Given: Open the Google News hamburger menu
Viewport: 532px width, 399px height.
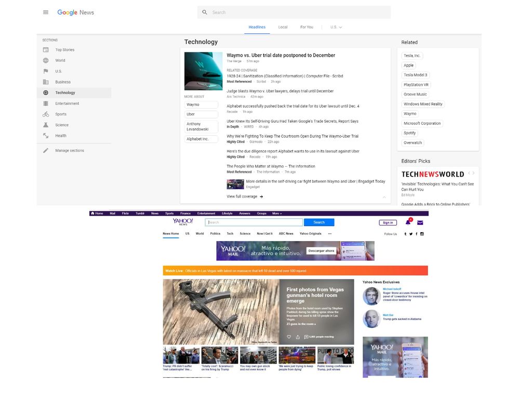Looking at the screenshot, I should [46, 12].
